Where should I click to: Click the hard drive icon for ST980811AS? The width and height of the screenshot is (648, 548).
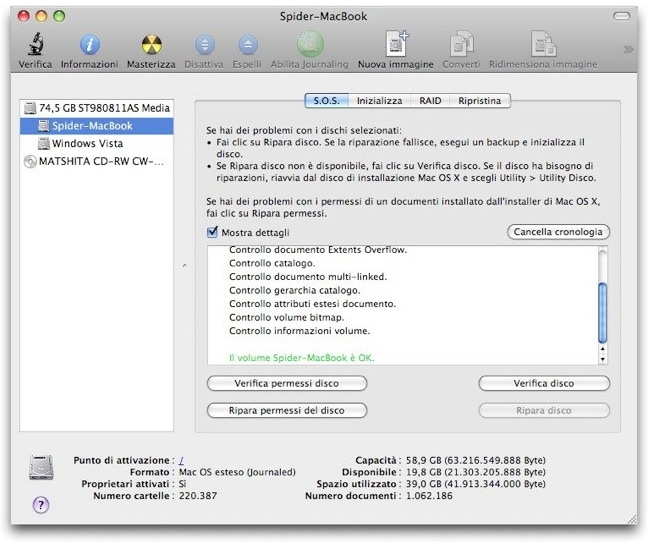tap(30, 108)
